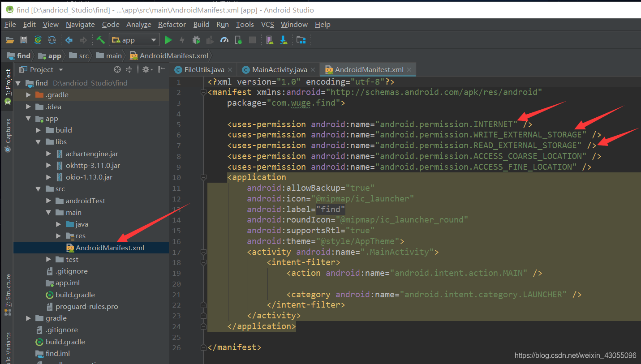Switch to the MainActivity.java tab
This screenshot has height=364, width=641.
(280, 69)
